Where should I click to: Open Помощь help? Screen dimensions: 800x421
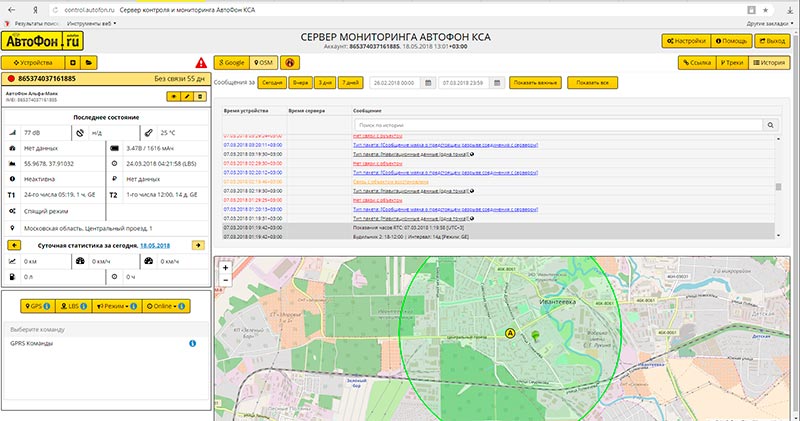pyautogui.click(x=731, y=41)
